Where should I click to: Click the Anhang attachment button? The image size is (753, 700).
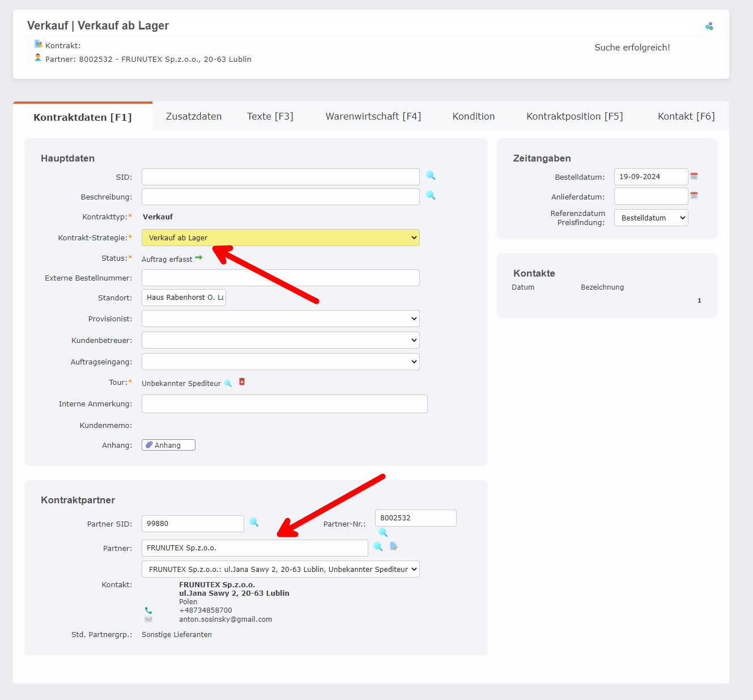(x=168, y=445)
